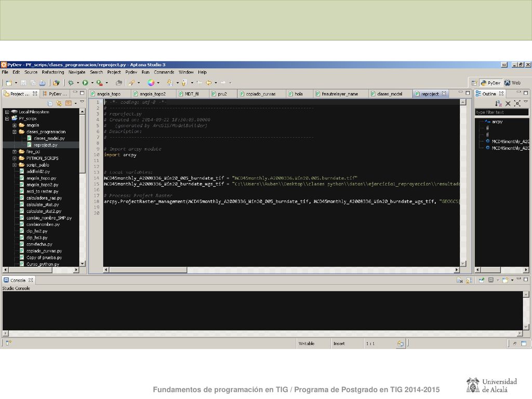This screenshot has width=532, height=399.
Task: Open the Pydev menu
Action: pos(131,72)
